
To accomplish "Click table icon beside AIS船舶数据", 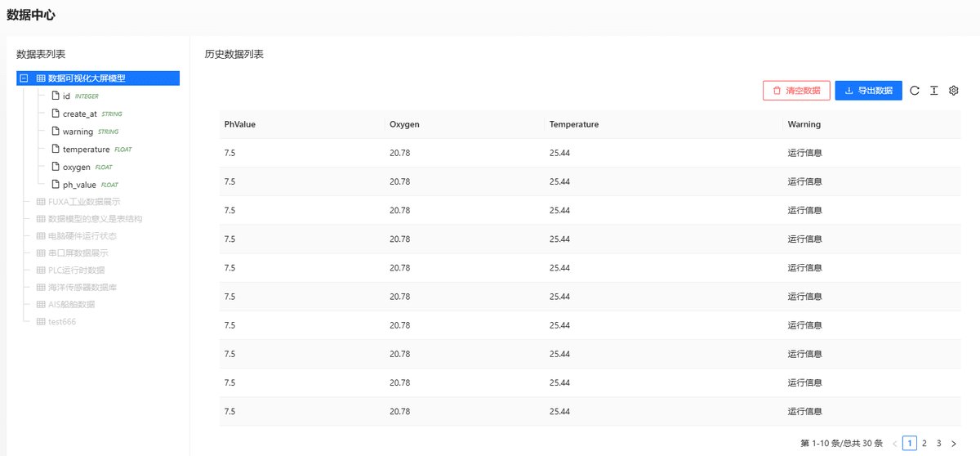I will [41, 304].
